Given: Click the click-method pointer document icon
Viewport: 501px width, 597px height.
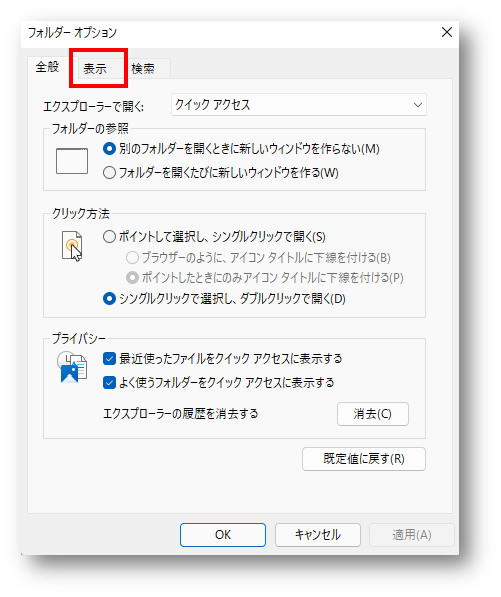Looking at the screenshot, I should (x=72, y=246).
